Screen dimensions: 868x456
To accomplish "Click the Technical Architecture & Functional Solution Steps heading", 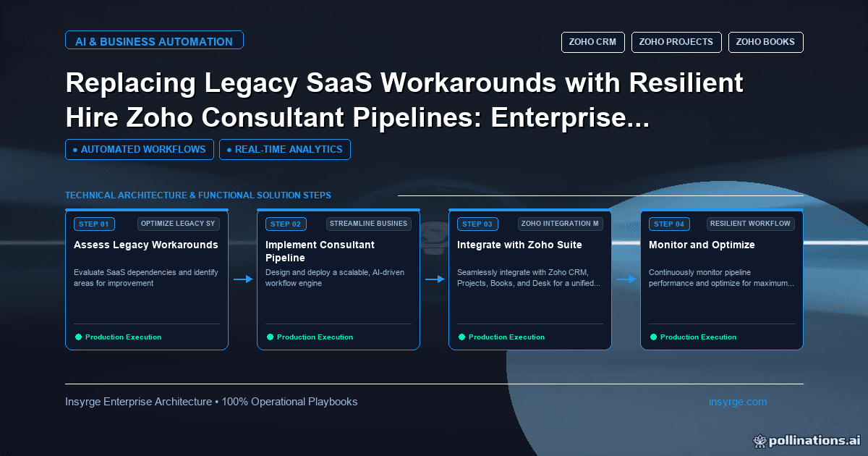I will [198, 195].
